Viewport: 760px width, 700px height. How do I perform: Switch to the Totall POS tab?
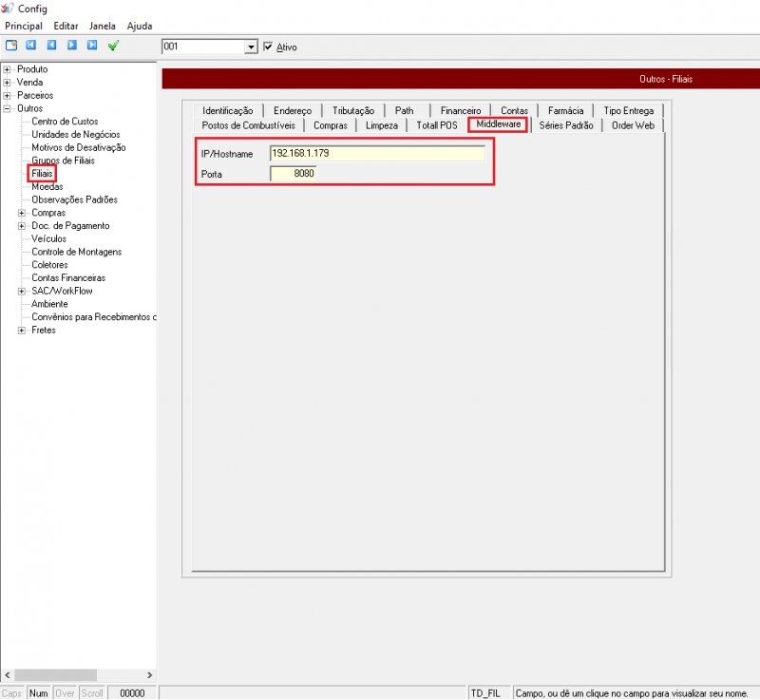436,125
